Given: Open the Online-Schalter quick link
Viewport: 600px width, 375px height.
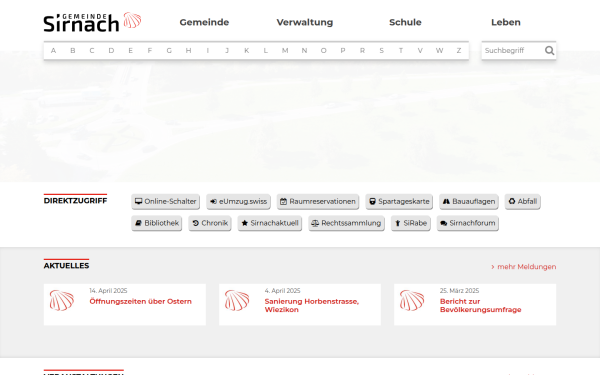Looking at the screenshot, I should point(165,202).
